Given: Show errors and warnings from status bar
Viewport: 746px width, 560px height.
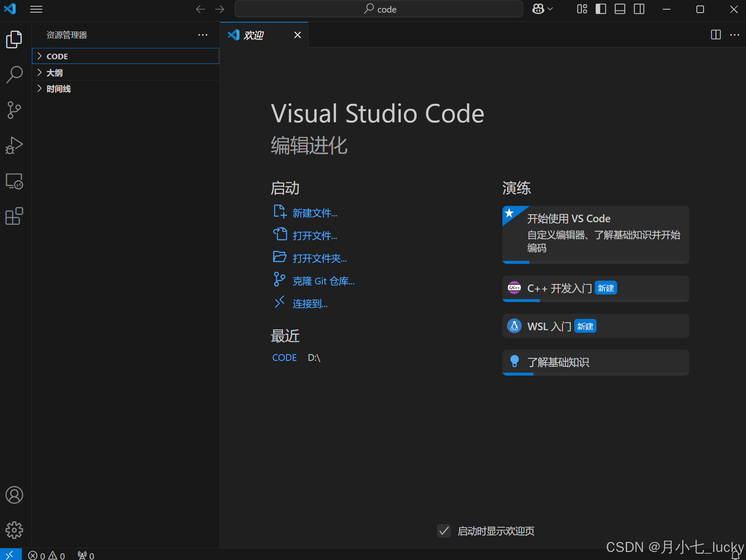Looking at the screenshot, I should [x=47, y=555].
